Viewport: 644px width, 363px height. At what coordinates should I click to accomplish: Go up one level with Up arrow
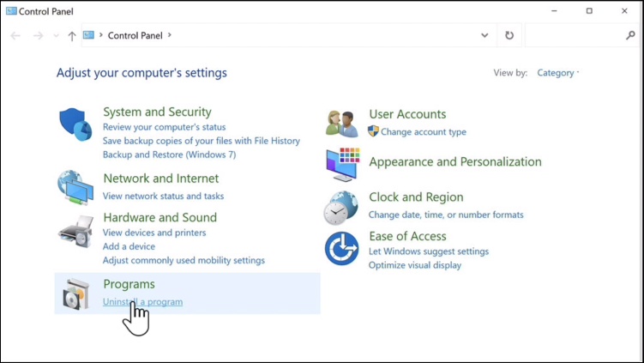coord(72,36)
